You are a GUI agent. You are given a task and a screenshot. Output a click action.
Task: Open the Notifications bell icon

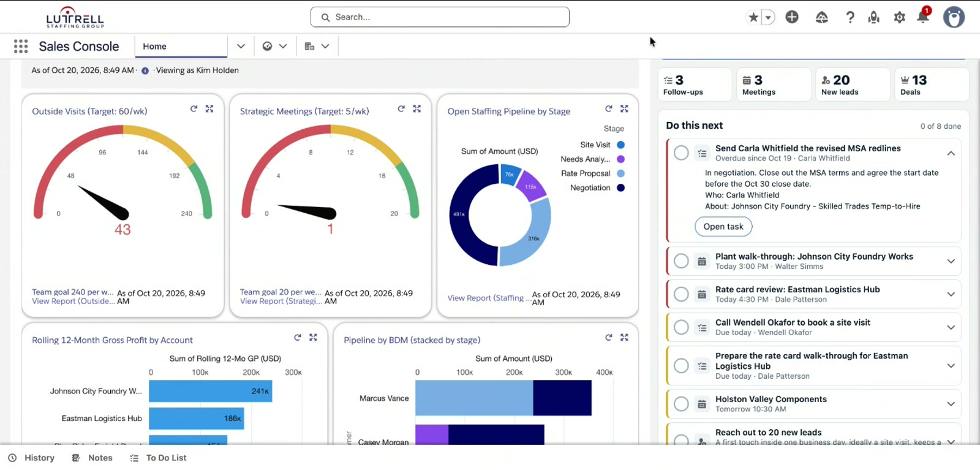click(x=923, y=17)
